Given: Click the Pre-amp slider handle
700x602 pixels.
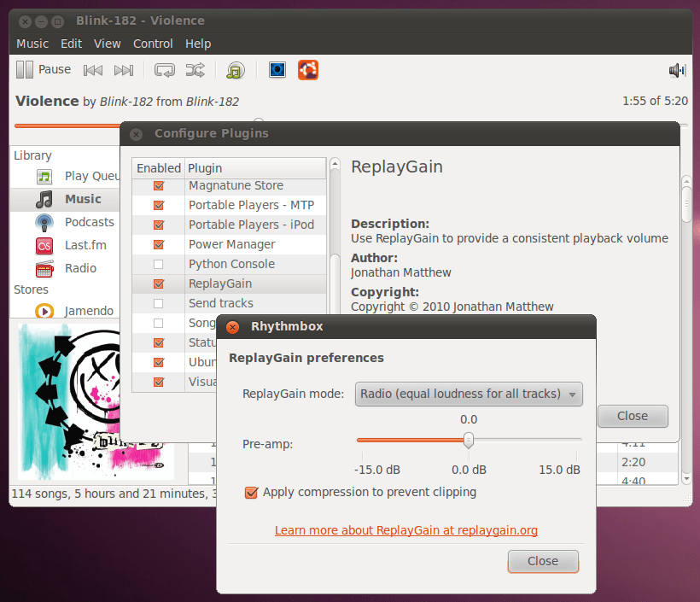Looking at the screenshot, I should point(469,441).
